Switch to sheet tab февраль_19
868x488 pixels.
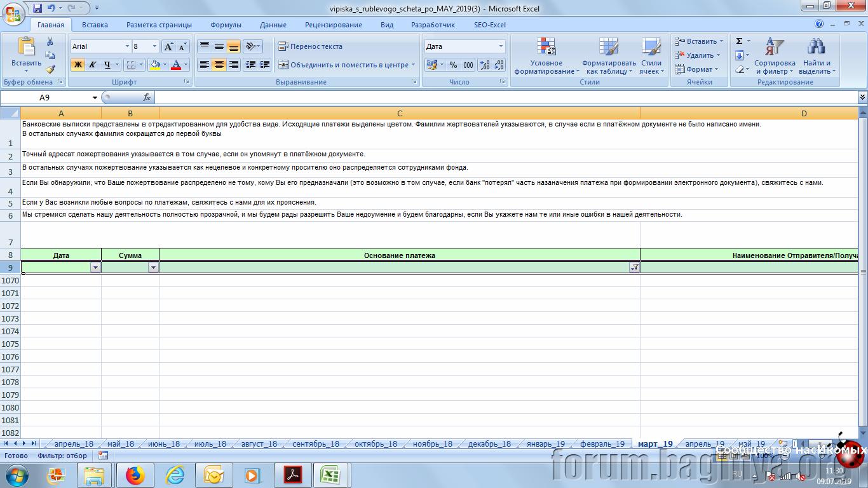[602, 444]
